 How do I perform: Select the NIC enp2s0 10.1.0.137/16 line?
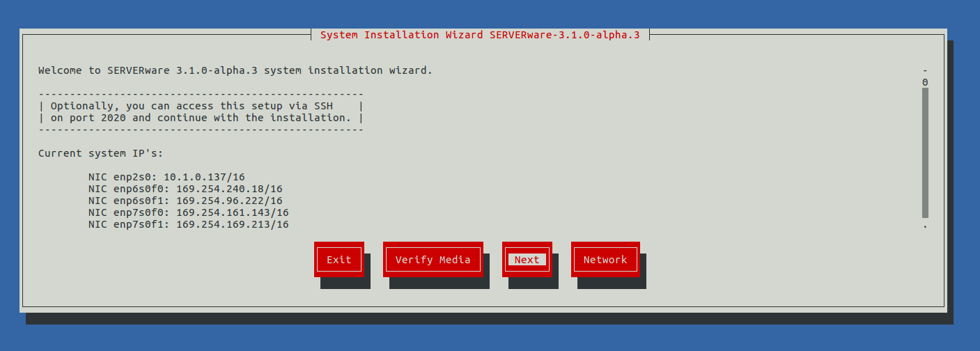166,177
